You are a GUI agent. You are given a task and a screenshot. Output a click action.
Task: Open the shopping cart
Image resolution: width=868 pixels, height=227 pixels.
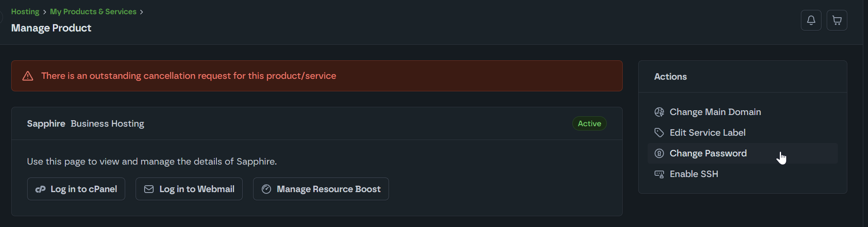click(x=837, y=20)
